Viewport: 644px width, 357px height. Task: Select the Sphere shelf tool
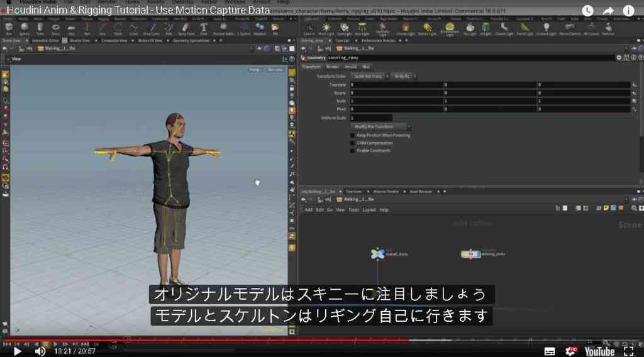click(25, 28)
